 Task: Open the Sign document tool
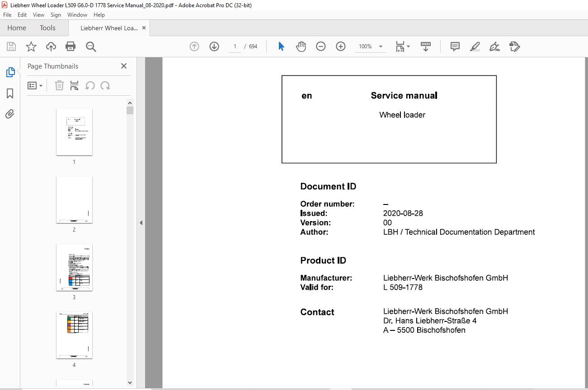pos(494,46)
